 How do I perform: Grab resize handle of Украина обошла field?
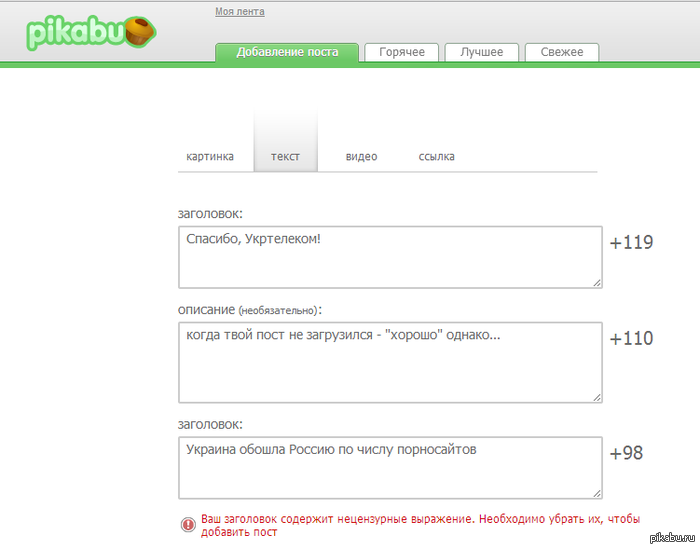pyautogui.click(x=597, y=494)
